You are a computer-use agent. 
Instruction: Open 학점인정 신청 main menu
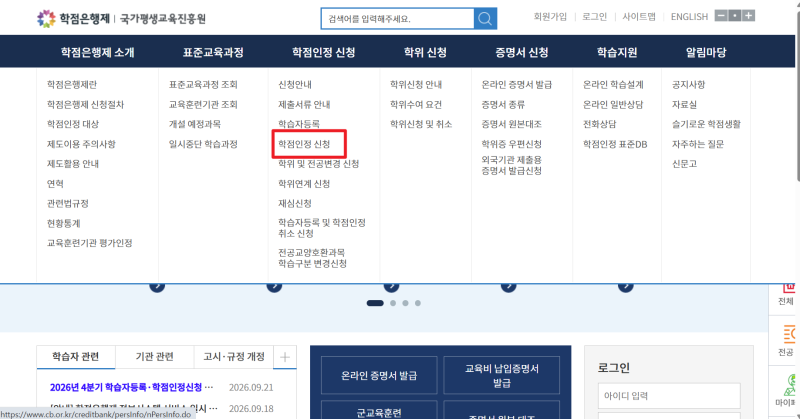[323, 52]
